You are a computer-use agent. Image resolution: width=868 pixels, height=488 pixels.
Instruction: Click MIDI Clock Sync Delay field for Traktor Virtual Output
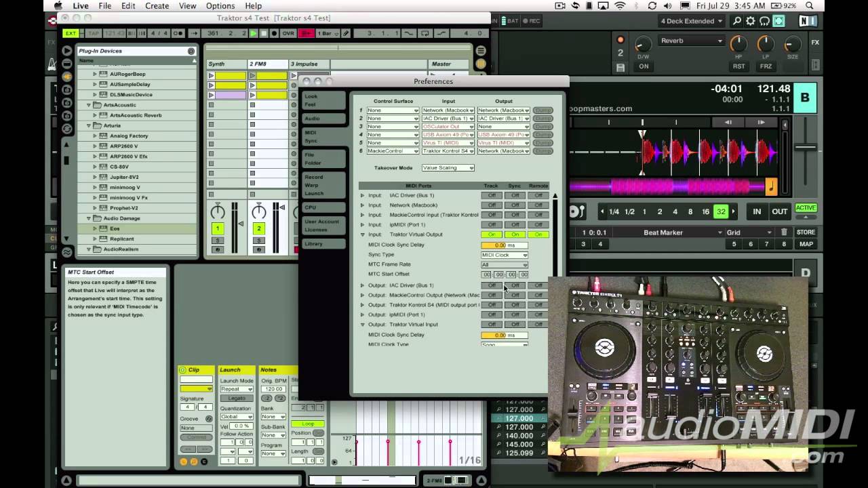pos(505,245)
